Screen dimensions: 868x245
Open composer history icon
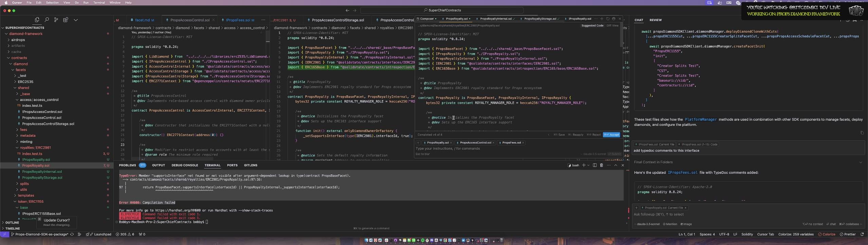[608, 19]
